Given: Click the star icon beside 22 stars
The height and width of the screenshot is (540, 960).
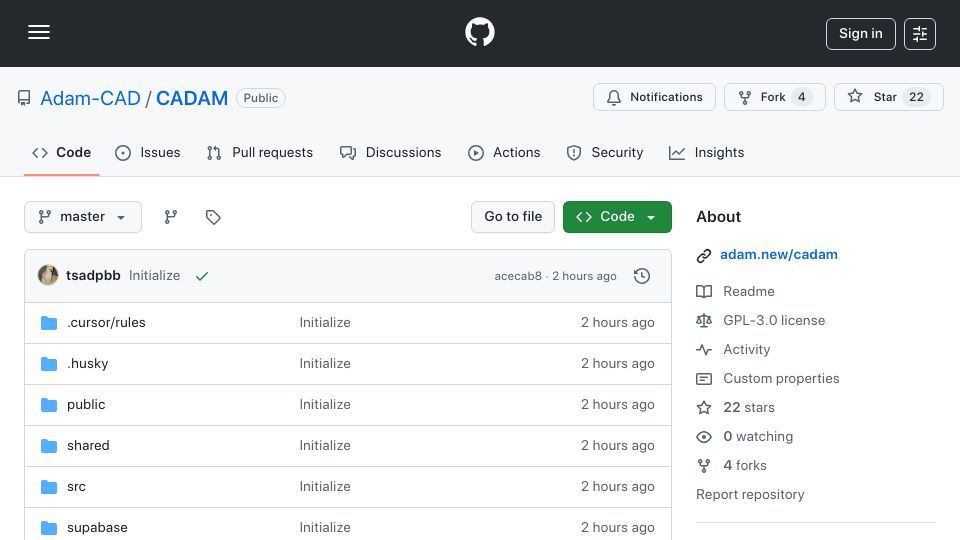Looking at the screenshot, I should point(704,408).
